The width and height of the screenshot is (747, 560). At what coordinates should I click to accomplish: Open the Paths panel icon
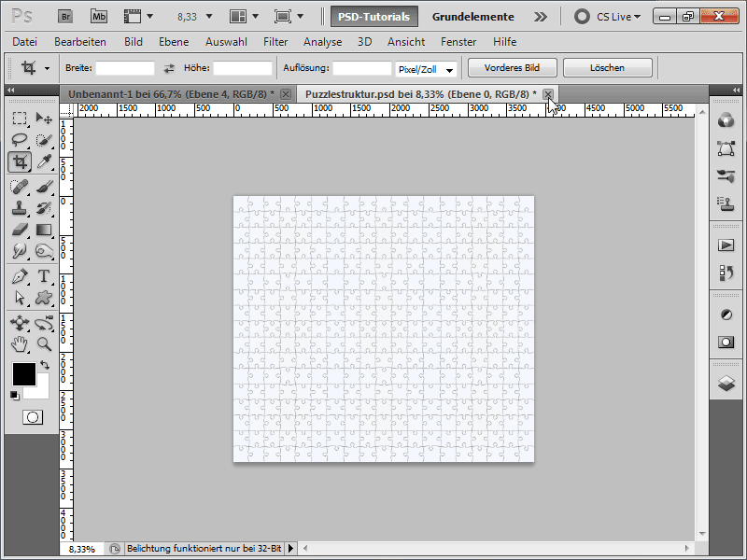726,148
